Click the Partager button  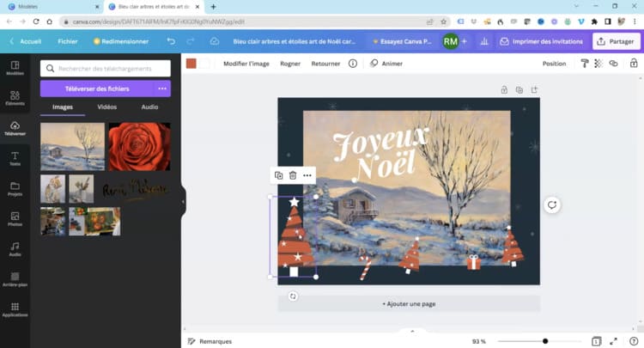tap(616, 41)
